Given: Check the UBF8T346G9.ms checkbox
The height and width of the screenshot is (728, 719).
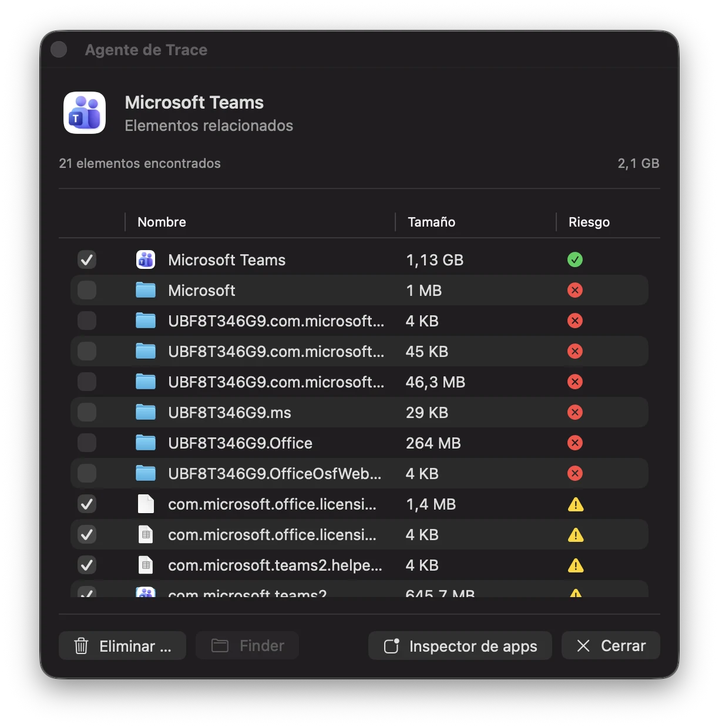Looking at the screenshot, I should pyautogui.click(x=87, y=412).
